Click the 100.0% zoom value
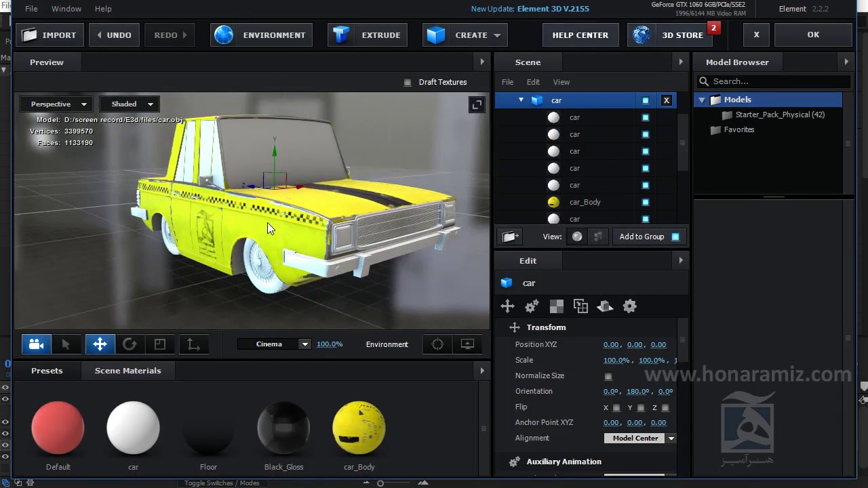This screenshot has width=868, height=488. click(330, 344)
